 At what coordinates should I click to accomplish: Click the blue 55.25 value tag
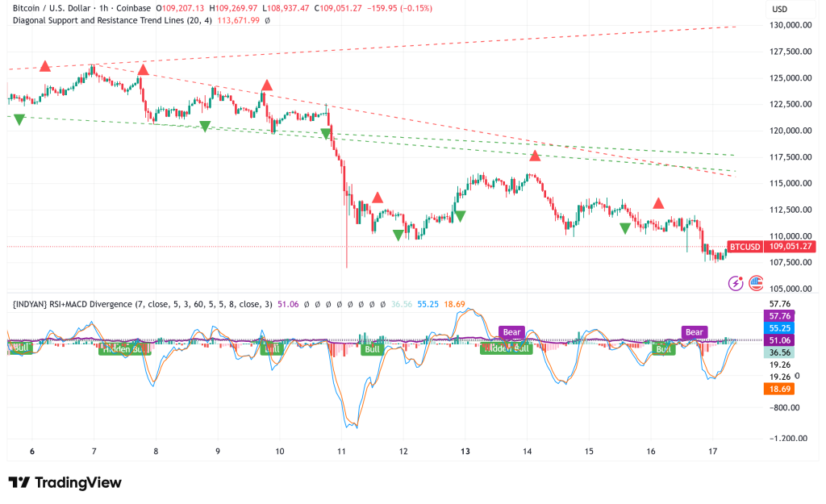click(778, 328)
